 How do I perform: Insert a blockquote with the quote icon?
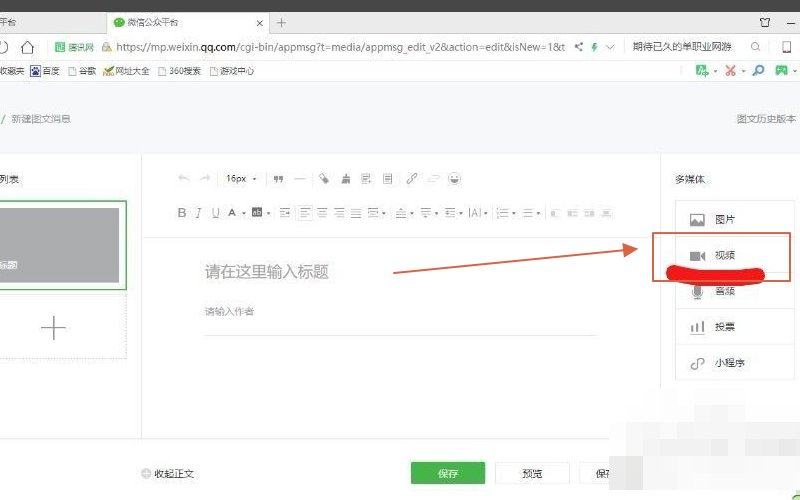pyautogui.click(x=278, y=179)
